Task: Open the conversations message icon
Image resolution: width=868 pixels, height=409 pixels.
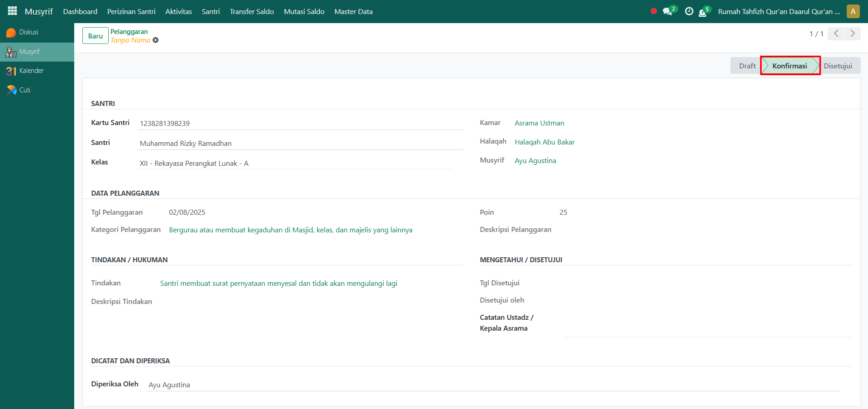Action: point(668,11)
